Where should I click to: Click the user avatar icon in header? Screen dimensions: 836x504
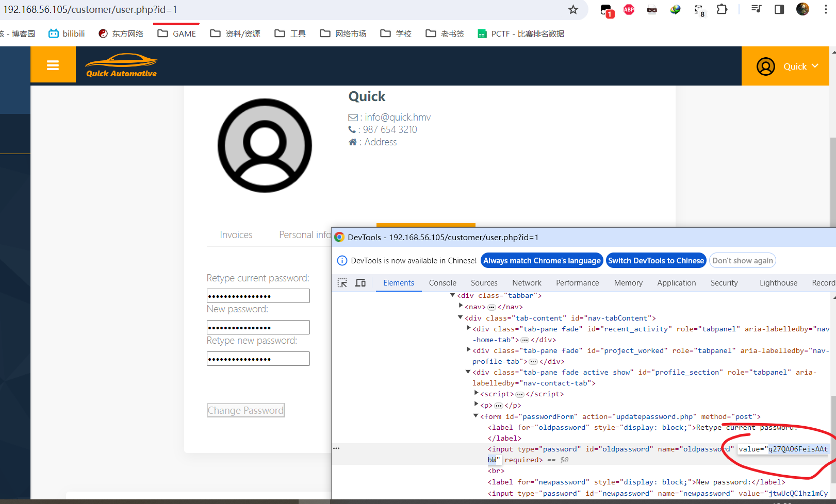click(766, 66)
